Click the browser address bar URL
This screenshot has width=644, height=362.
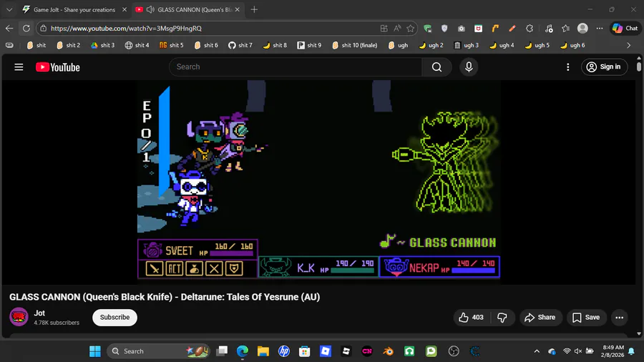point(126,29)
